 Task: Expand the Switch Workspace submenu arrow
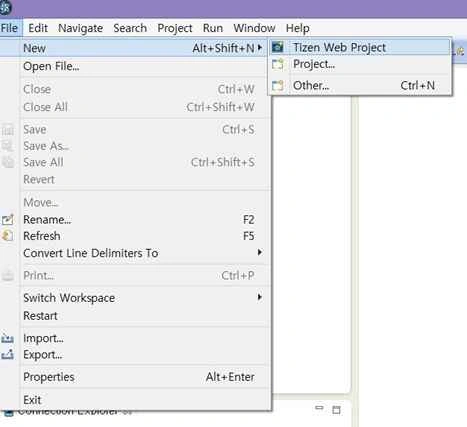[260, 297]
